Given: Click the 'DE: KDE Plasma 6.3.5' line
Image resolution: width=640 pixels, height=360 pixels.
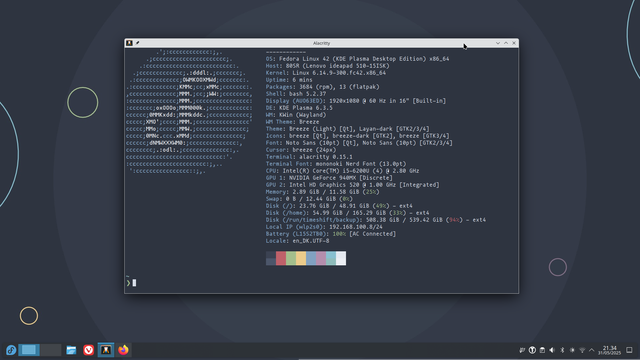Looking at the screenshot, I should tap(299, 108).
